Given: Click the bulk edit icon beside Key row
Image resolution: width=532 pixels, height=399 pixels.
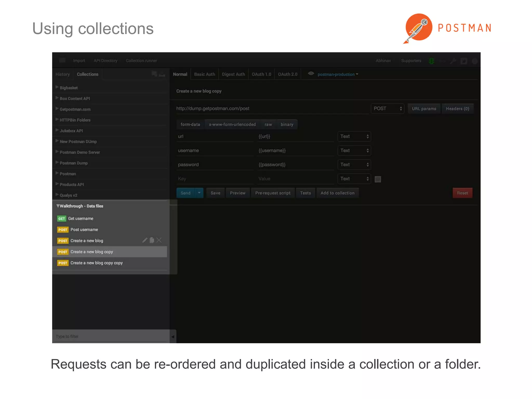Looking at the screenshot, I should click(378, 179).
